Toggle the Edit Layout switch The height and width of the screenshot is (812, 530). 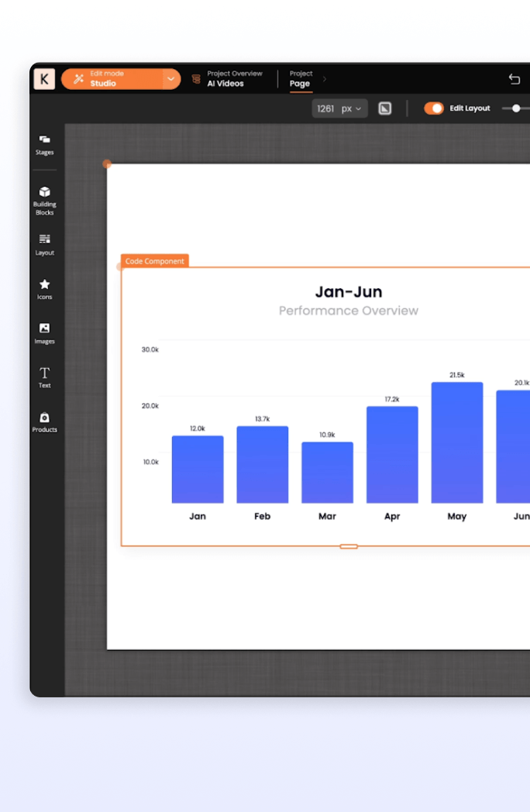point(434,108)
